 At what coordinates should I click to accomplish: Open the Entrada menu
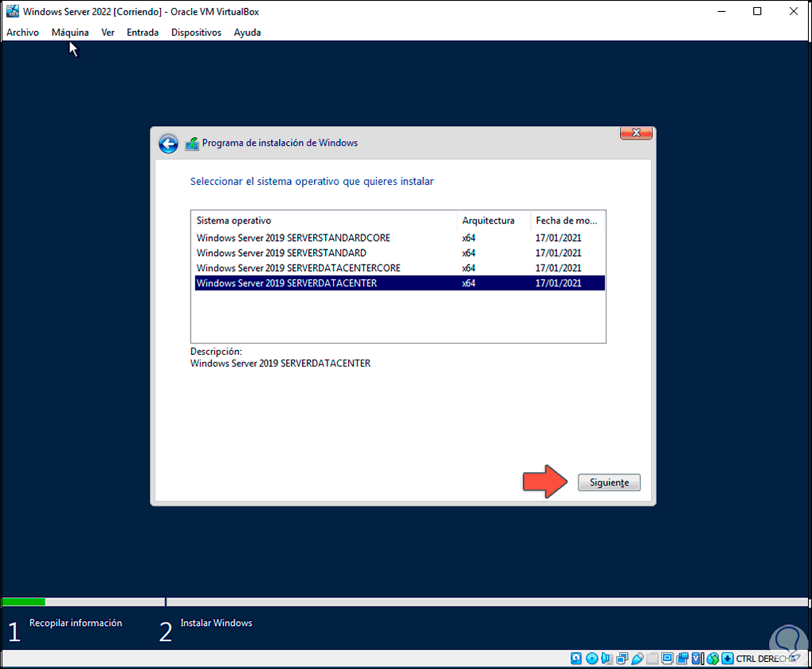point(143,32)
